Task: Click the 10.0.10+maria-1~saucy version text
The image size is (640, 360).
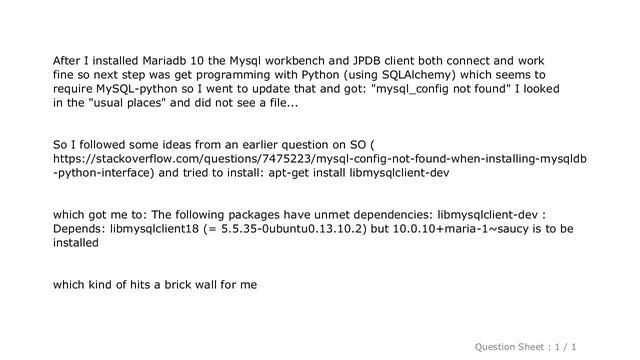Action: pyautogui.click(x=461, y=229)
